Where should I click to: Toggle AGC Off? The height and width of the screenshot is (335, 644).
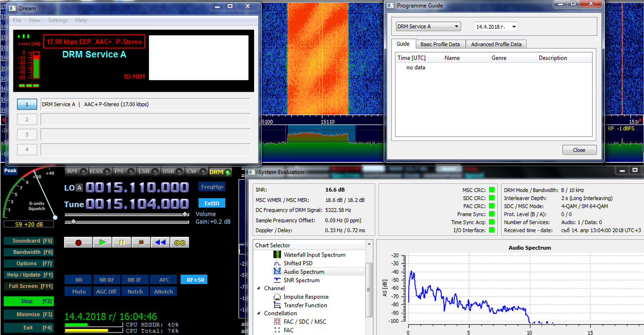coord(107,292)
